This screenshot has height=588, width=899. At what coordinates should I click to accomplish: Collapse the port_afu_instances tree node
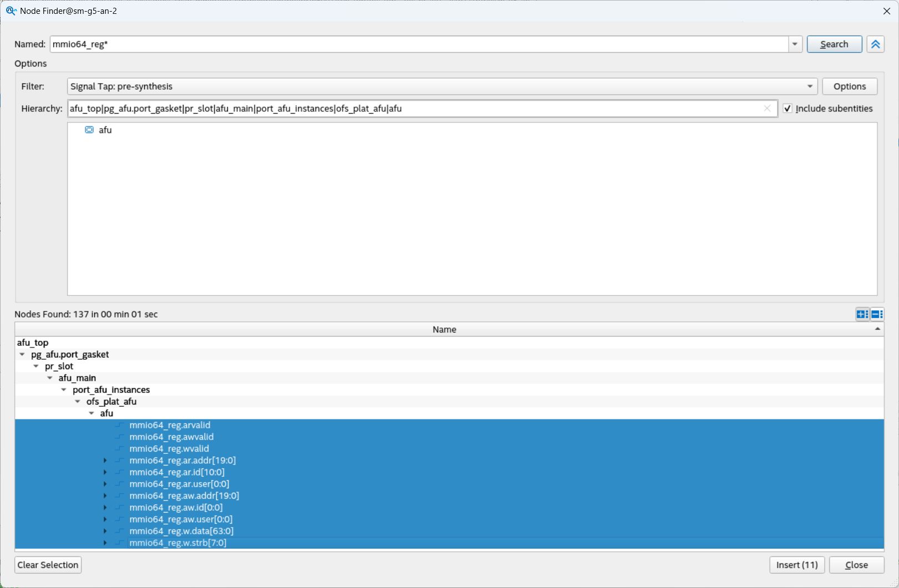[63, 390]
